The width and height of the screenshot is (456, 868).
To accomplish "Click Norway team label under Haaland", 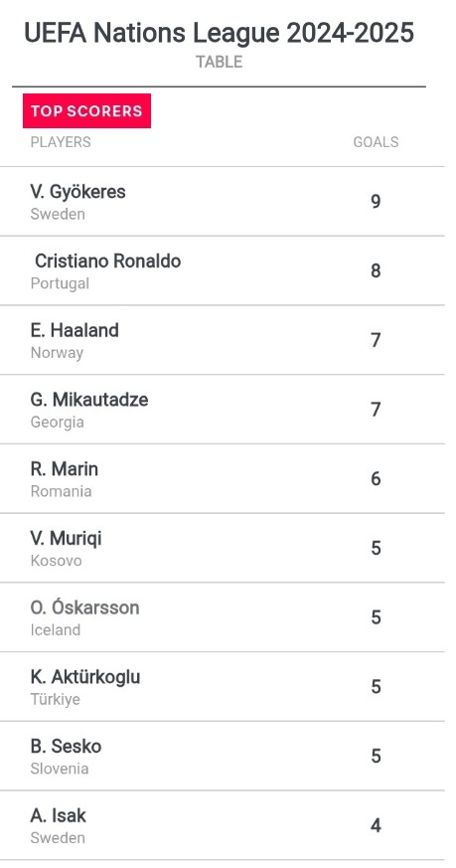I will coord(57,353).
